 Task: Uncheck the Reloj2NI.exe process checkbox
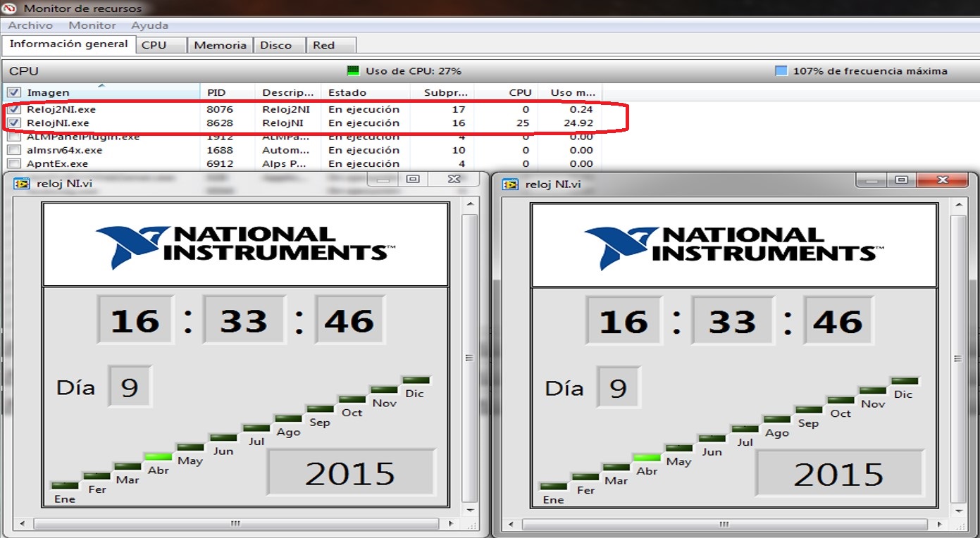13,110
